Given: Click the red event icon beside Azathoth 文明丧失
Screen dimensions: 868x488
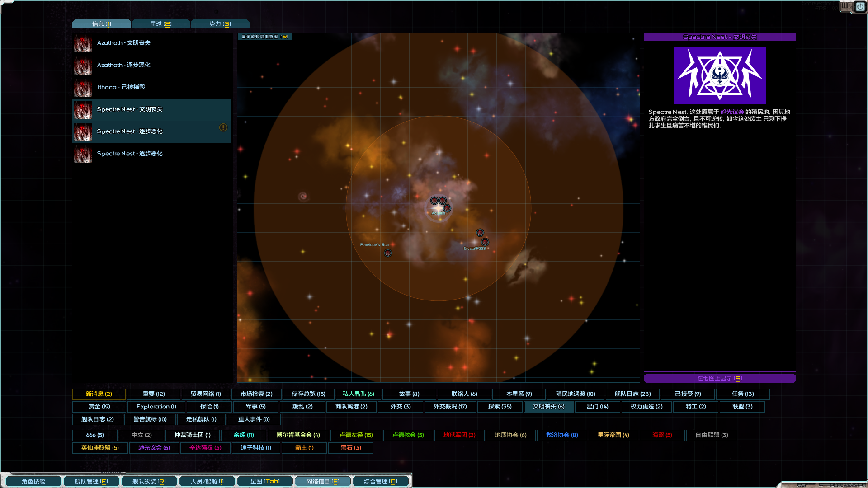Looking at the screenshot, I should point(83,43).
